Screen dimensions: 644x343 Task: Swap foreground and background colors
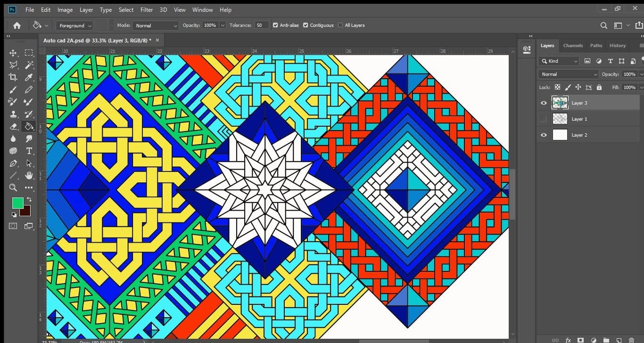coord(29,200)
